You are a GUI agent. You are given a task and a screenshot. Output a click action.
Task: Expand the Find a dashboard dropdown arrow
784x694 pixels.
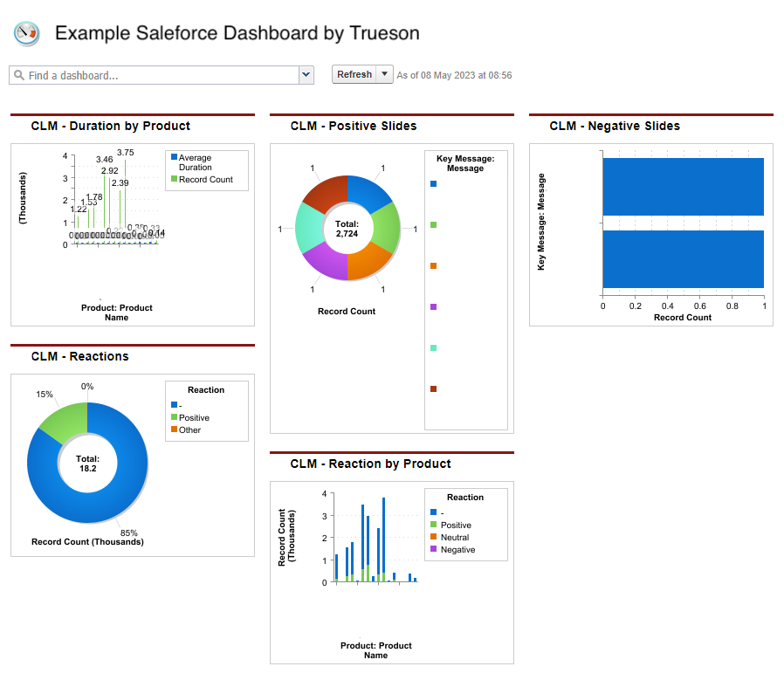[306, 75]
